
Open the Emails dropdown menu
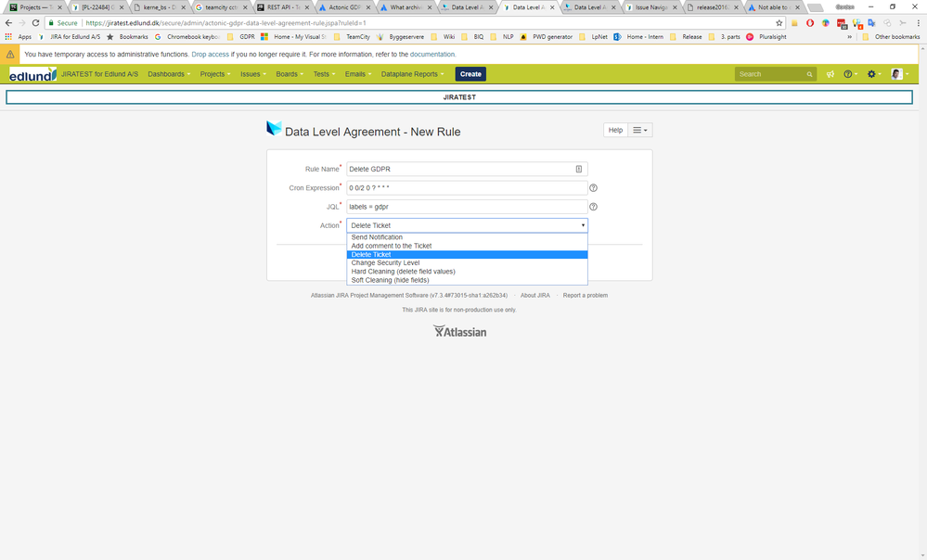click(358, 74)
